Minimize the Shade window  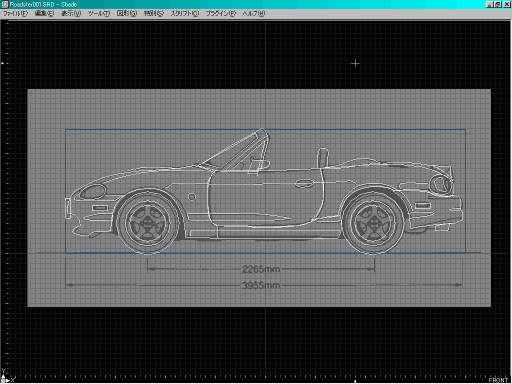click(x=490, y=4)
